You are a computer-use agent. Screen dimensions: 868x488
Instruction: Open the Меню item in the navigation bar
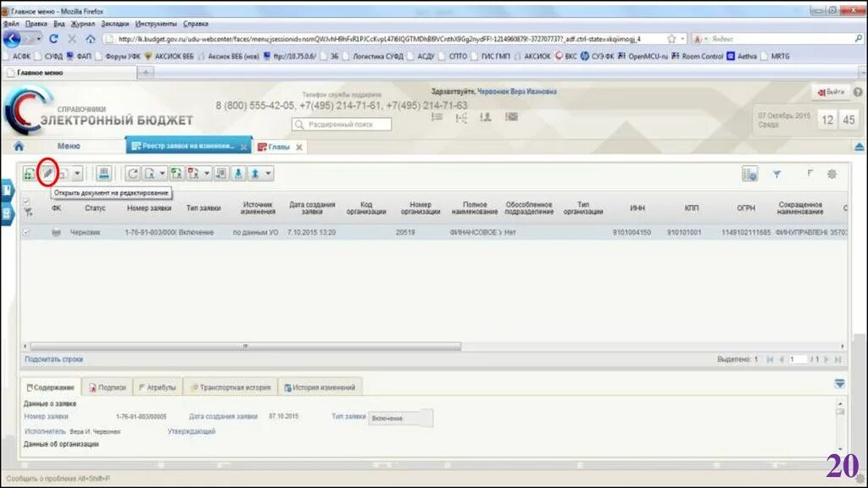point(69,146)
